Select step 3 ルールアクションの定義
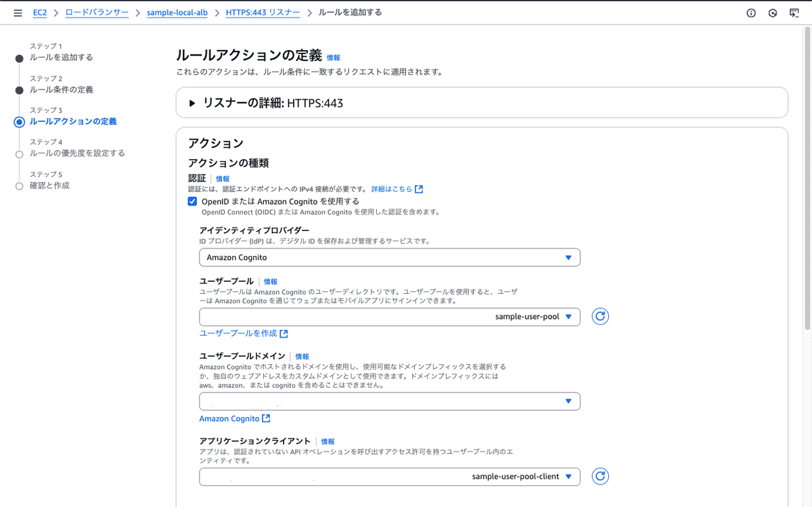The width and height of the screenshot is (812, 507). point(73,122)
